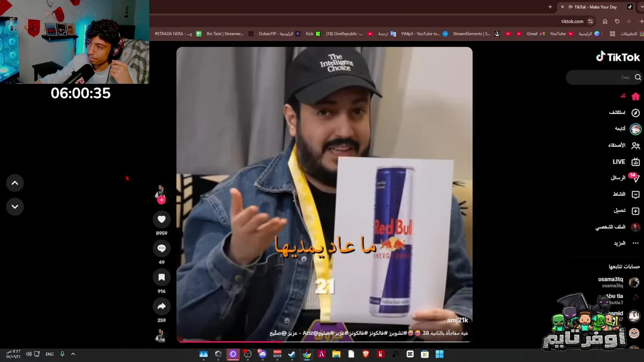The image size is (644, 362).
Task: Open DokanTIP bookmark
Action: (x=280, y=34)
